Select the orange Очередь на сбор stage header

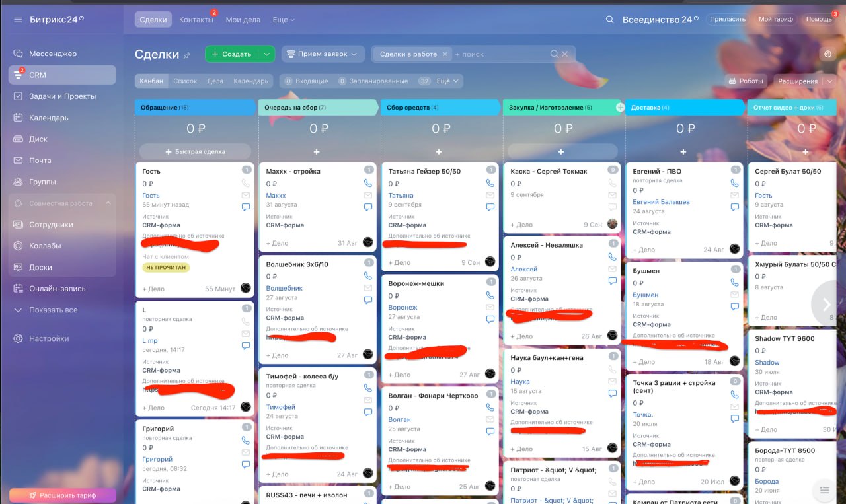coord(317,108)
